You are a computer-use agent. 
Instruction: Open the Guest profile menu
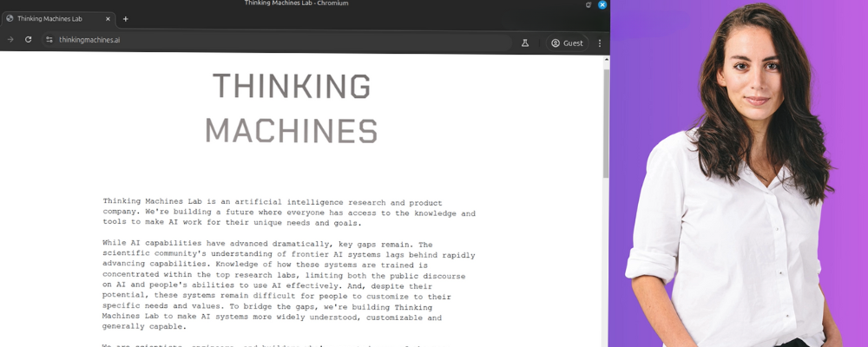pos(567,43)
